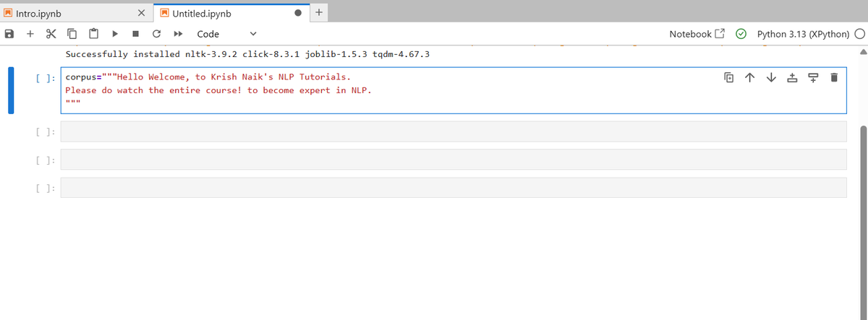Click inside the corpus code cell
Image resolution: width=868 pixels, height=320 pixels.
454,90
